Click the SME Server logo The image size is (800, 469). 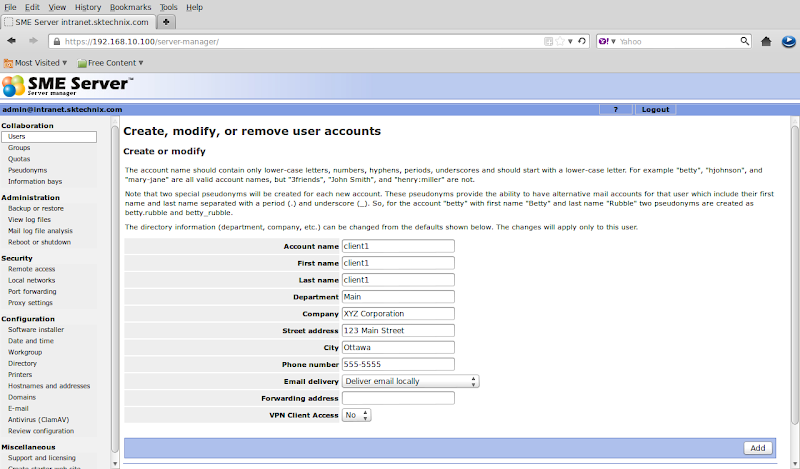click(67, 85)
